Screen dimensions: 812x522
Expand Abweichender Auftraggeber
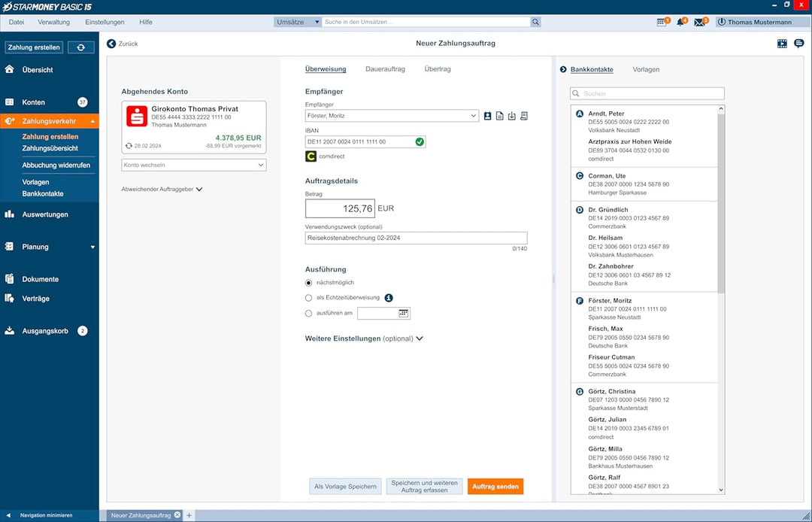coord(162,190)
